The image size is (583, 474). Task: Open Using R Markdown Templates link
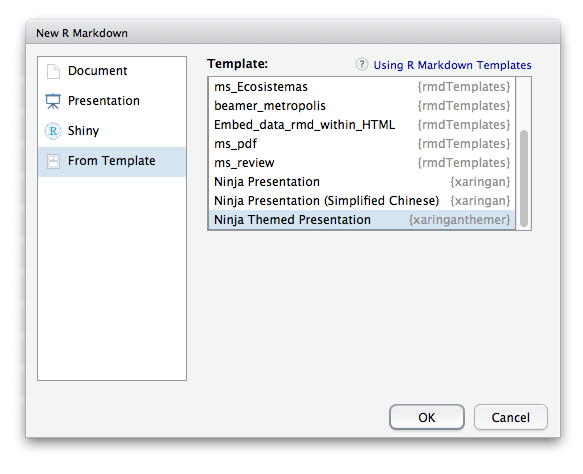pos(452,65)
